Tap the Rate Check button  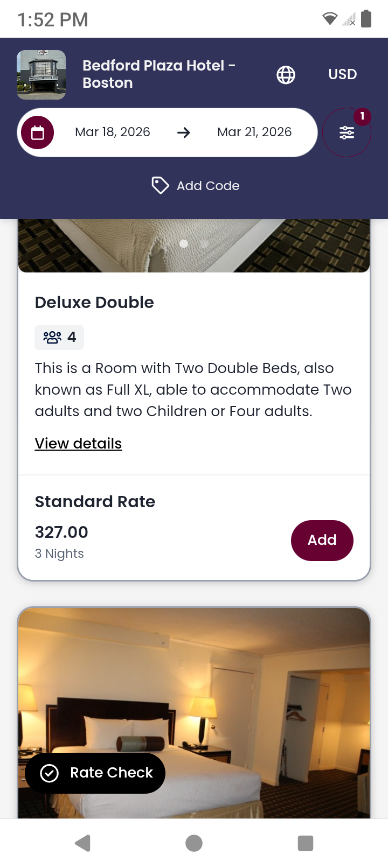(x=95, y=773)
